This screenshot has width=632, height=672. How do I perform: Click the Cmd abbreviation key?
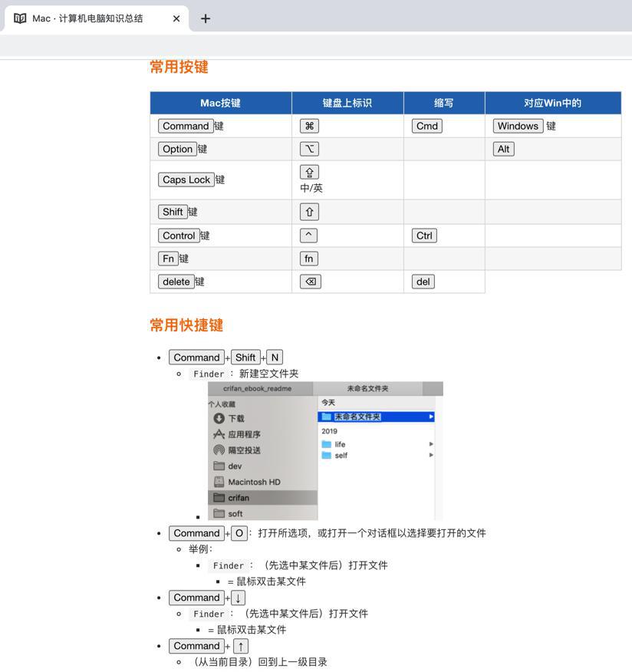point(427,126)
